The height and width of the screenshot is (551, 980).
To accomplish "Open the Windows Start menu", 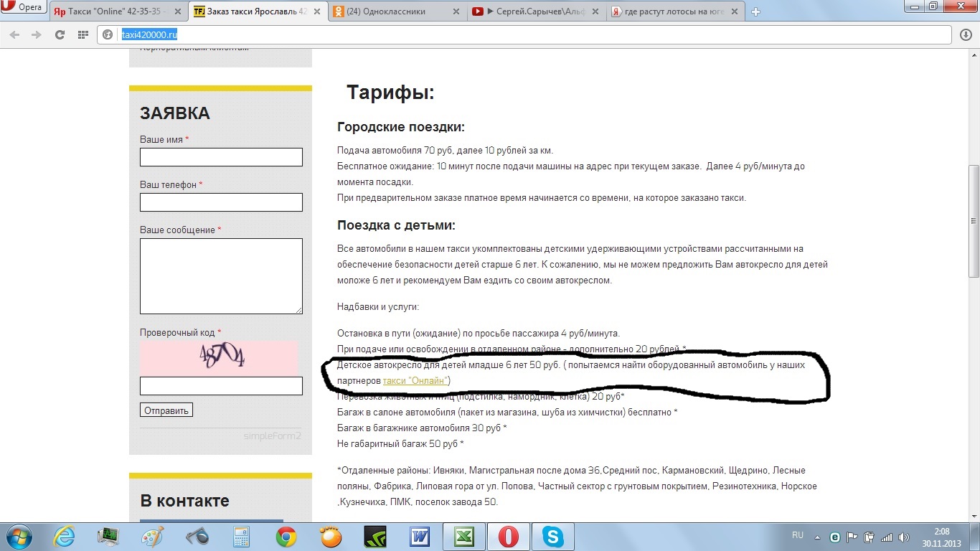I will [17, 537].
